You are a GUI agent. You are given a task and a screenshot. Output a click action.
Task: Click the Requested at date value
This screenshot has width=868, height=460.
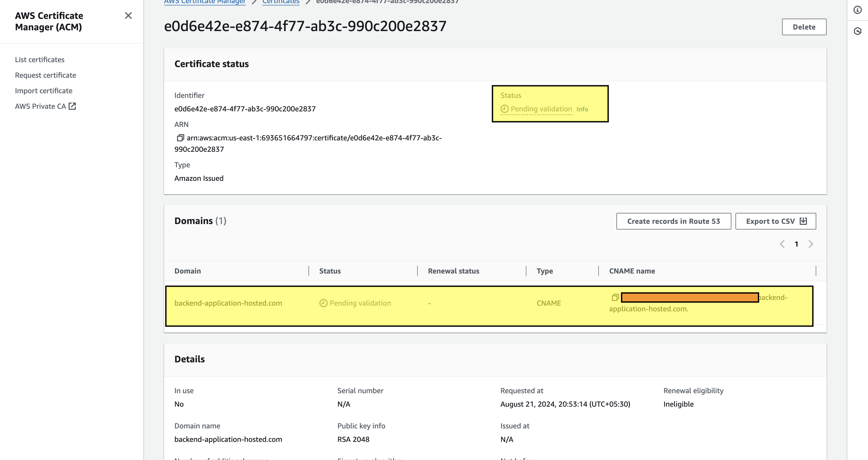(565, 404)
